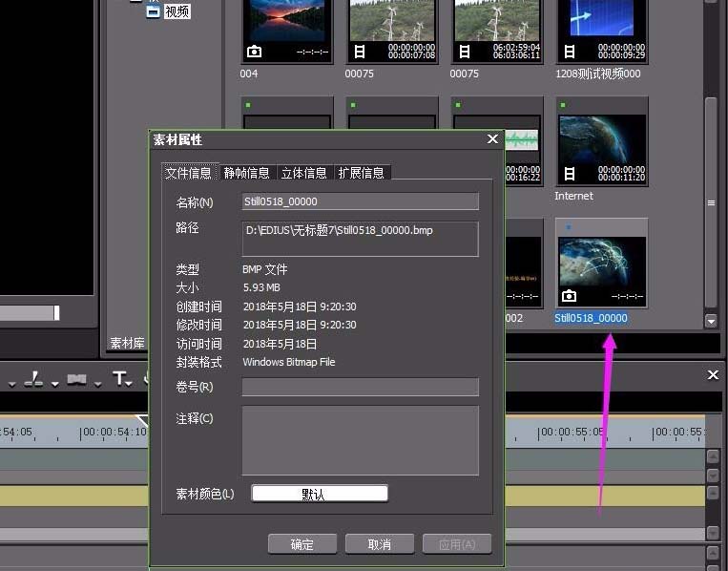Switch to the 素材库 panel tab
Screen dimensions: 728x571
tap(127, 344)
